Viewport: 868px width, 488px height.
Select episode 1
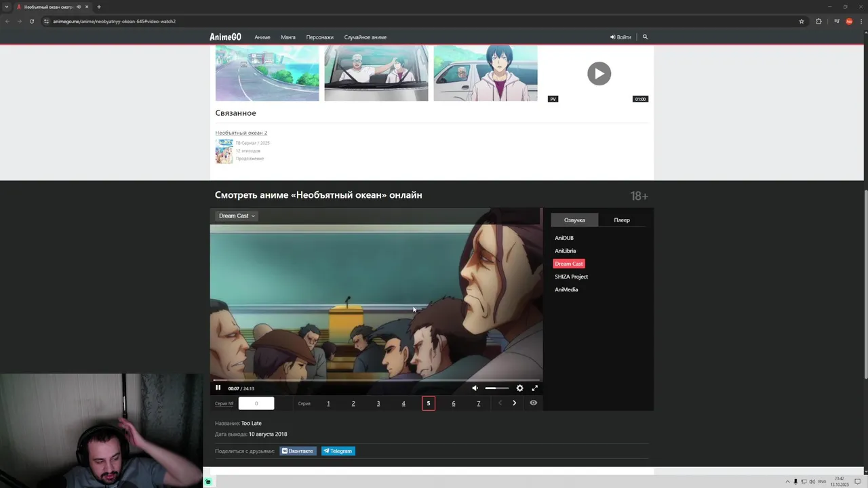click(328, 403)
